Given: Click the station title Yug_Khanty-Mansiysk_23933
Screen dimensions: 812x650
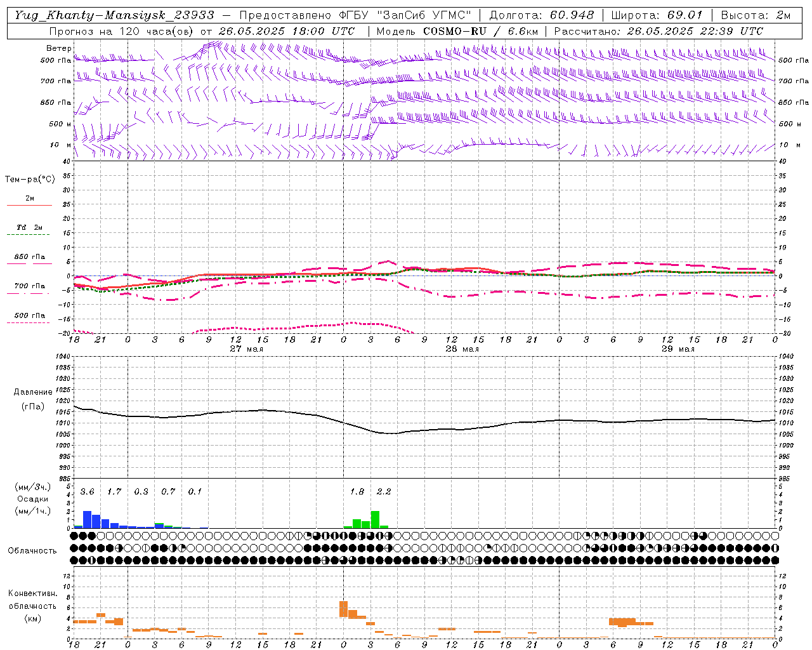Looking at the screenshot, I should [x=114, y=15].
